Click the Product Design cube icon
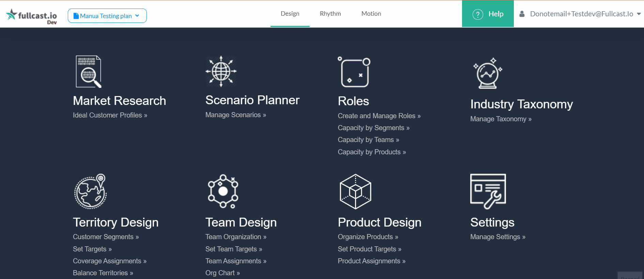This screenshot has width=644, height=279. pos(355,191)
